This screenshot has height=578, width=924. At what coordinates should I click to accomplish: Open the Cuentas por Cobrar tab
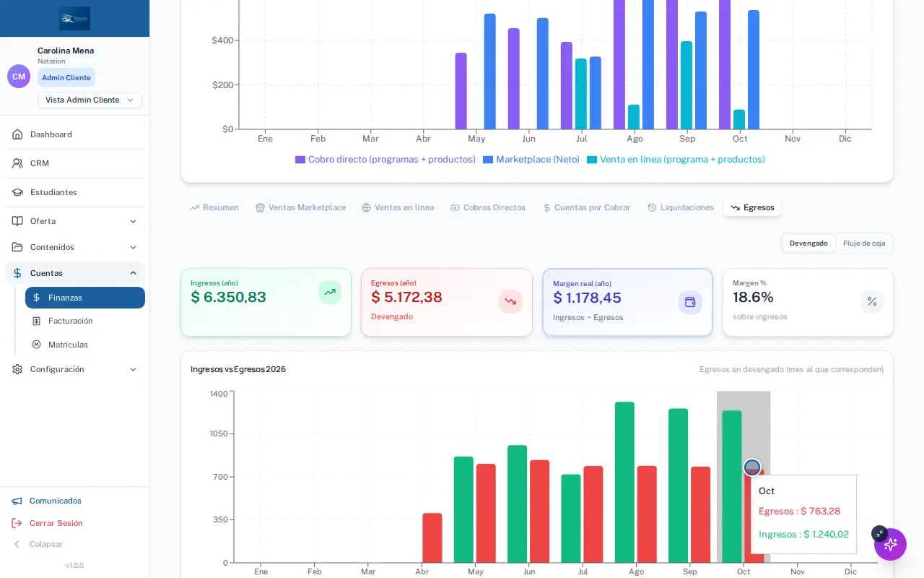tap(587, 207)
